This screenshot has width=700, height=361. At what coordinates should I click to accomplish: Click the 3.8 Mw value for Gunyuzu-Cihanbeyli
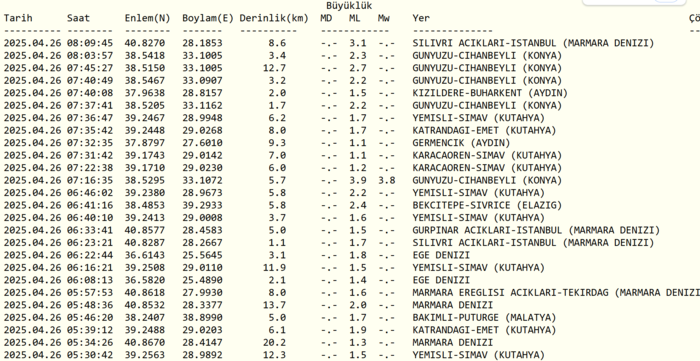click(387, 181)
